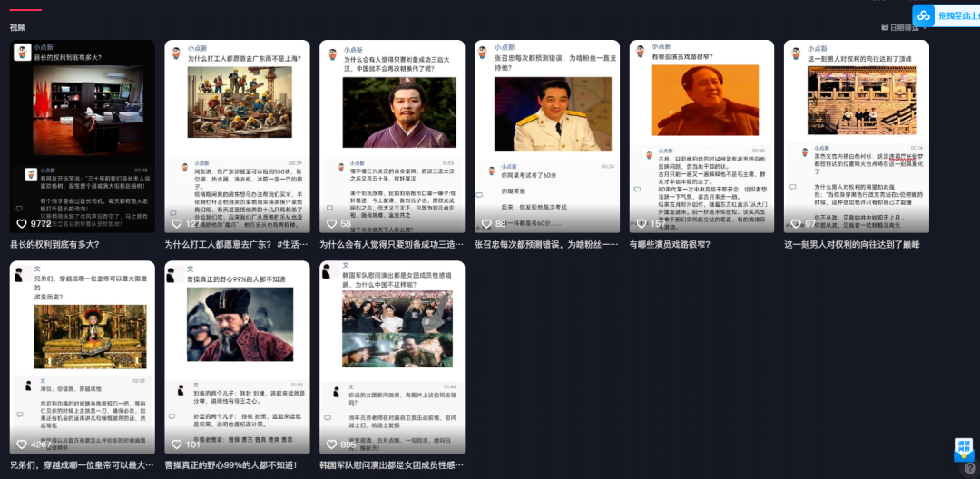Open the 这一刻男人对权利的向往达到了巅峰 title link
The image size is (980, 479).
click(x=852, y=244)
